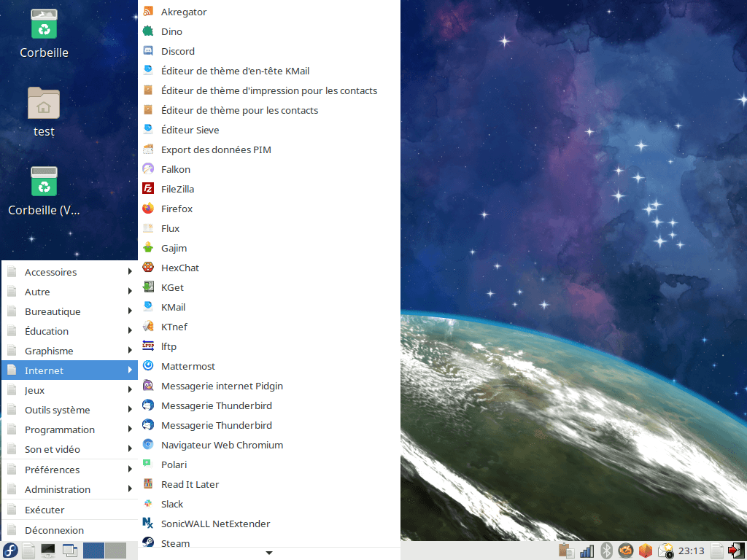Open the Flux application
This screenshot has width=747, height=560.
pyautogui.click(x=268, y=228)
